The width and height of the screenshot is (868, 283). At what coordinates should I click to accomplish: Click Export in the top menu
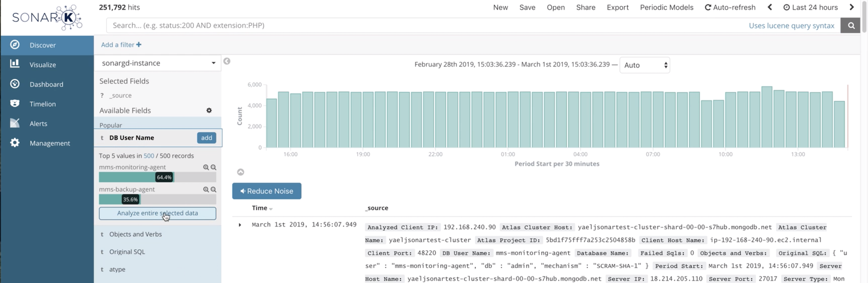point(618,7)
